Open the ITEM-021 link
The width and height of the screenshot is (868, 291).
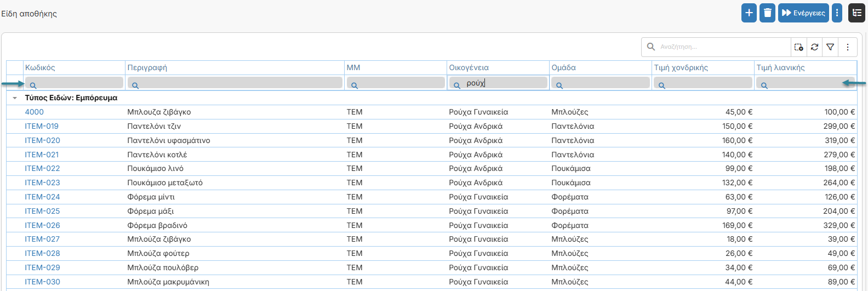42,155
